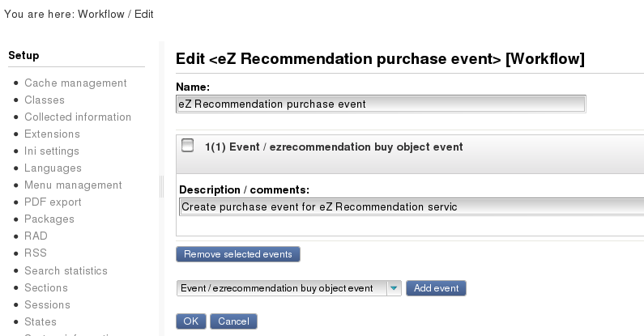Image resolution: width=644 pixels, height=336 pixels.
Task: Open the event type dropdown arrow
Action: click(x=394, y=288)
